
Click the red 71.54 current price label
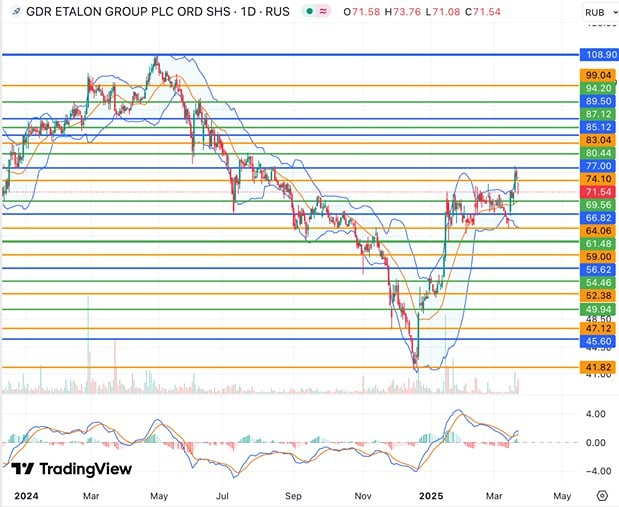point(598,192)
